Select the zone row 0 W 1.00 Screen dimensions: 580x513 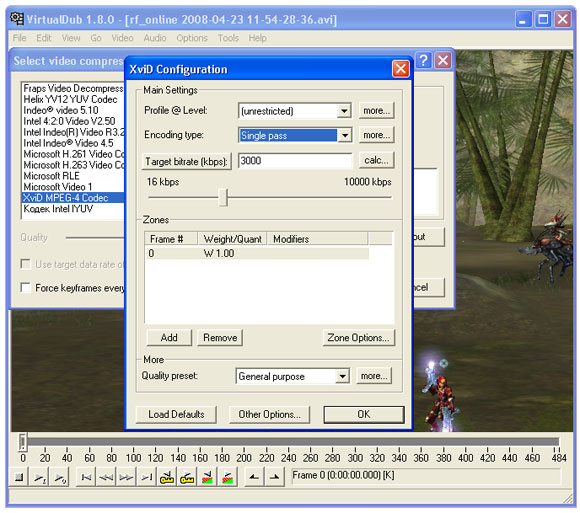(x=257, y=253)
